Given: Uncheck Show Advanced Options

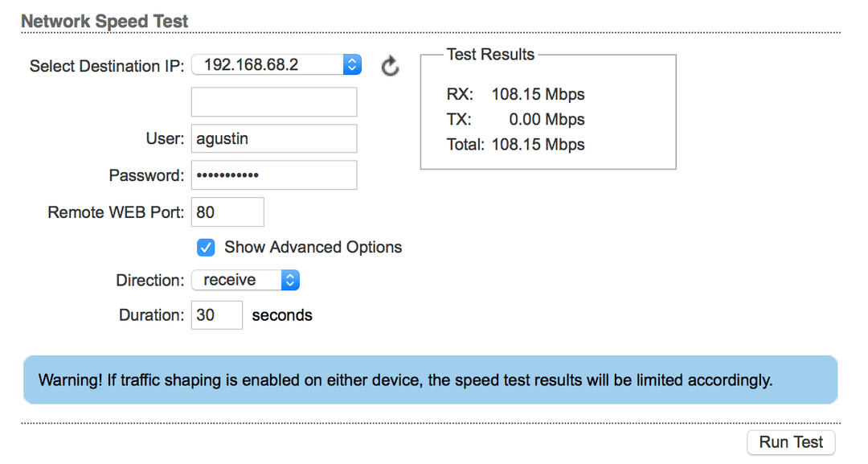Looking at the screenshot, I should point(206,248).
